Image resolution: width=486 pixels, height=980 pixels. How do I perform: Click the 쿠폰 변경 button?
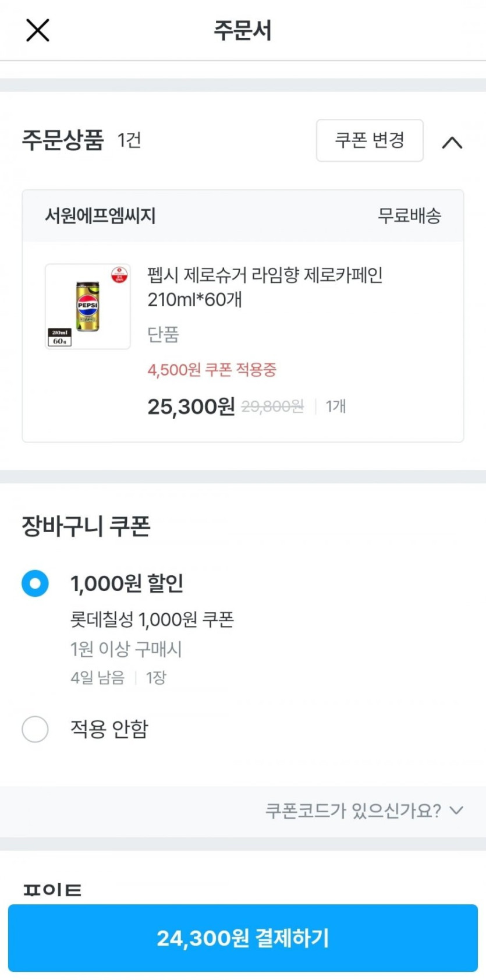(370, 140)
